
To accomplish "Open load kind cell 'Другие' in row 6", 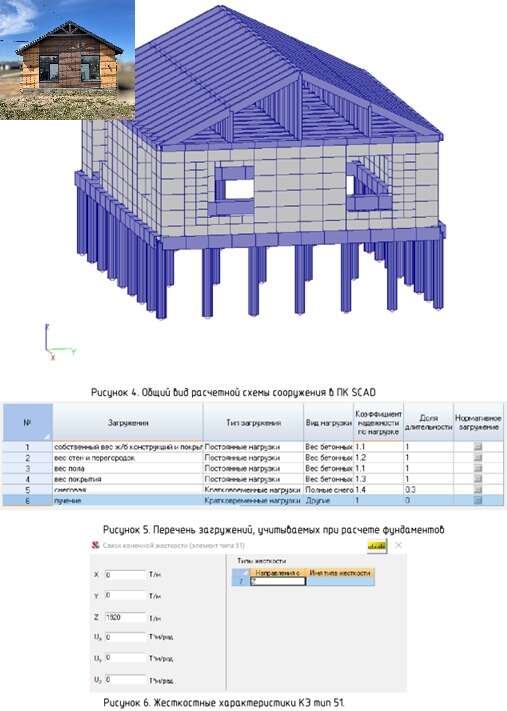I will pyautogui.click(x=329, y=501).
